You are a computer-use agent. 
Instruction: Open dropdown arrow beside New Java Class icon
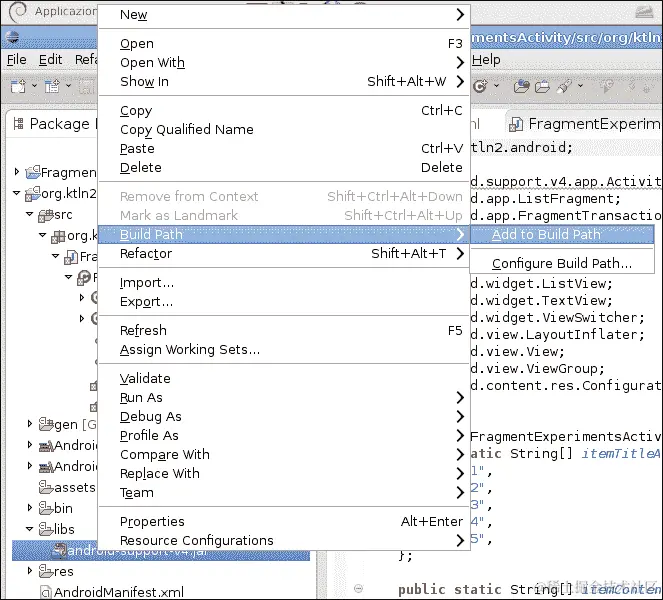[496, 86]
